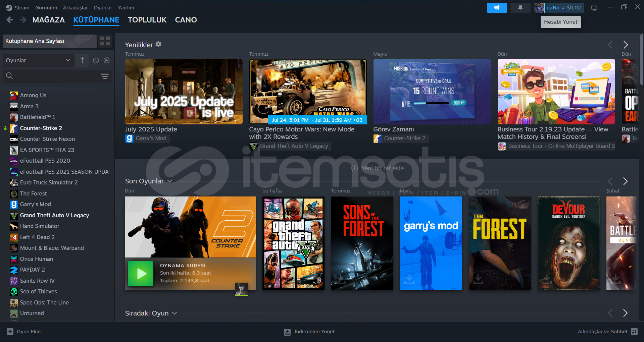The image size is (644, 342).
Task: Open the Oyunlar menu in menu bar
Action: pos(103,8)
